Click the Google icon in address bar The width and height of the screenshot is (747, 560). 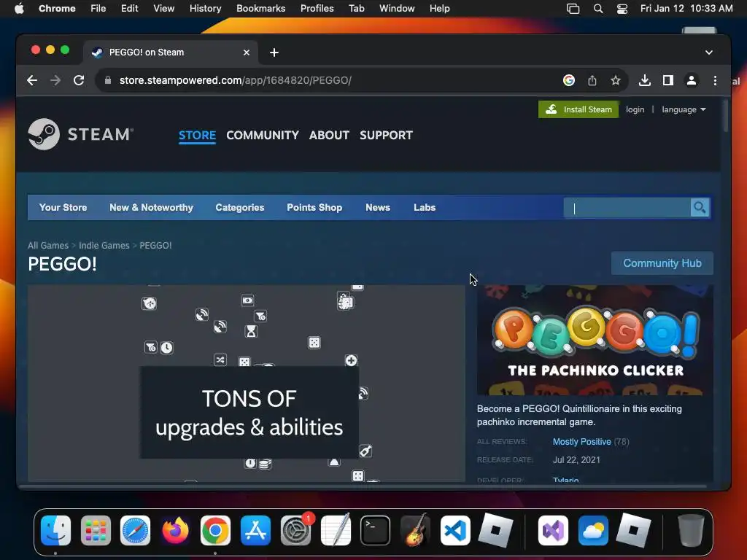569,80
